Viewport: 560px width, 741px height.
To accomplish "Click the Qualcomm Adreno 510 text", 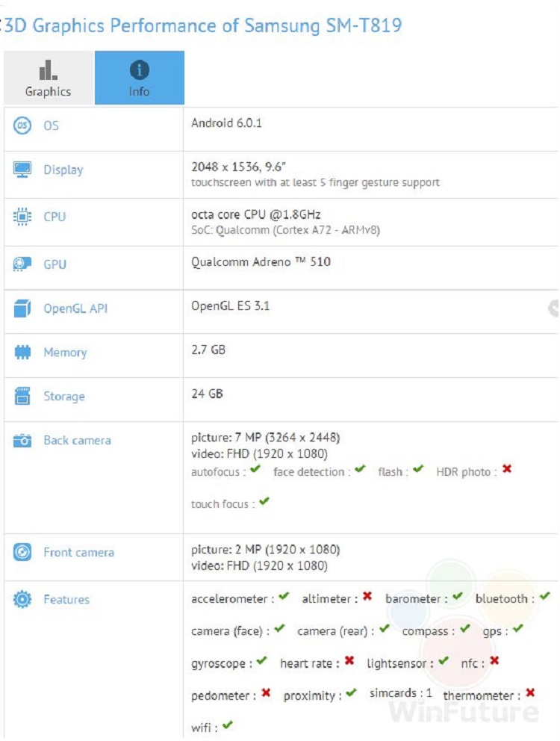I will (x=261, y=261).
